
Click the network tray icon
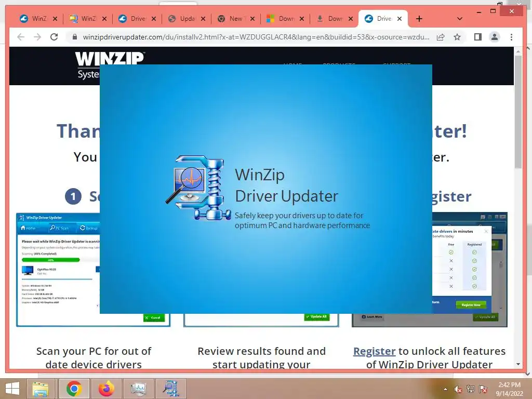pyautogui.click(x=471, y=389)
